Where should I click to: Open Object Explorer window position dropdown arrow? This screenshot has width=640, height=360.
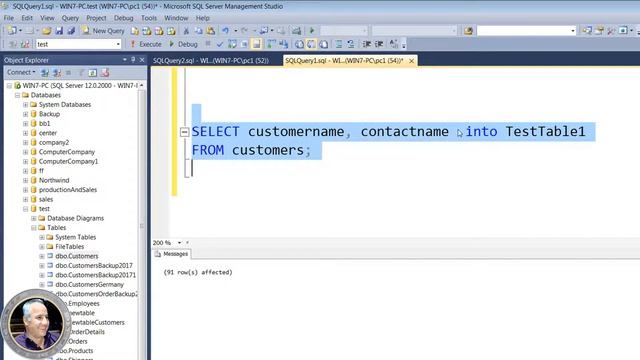pyautogui.click(x=124, y=60)
